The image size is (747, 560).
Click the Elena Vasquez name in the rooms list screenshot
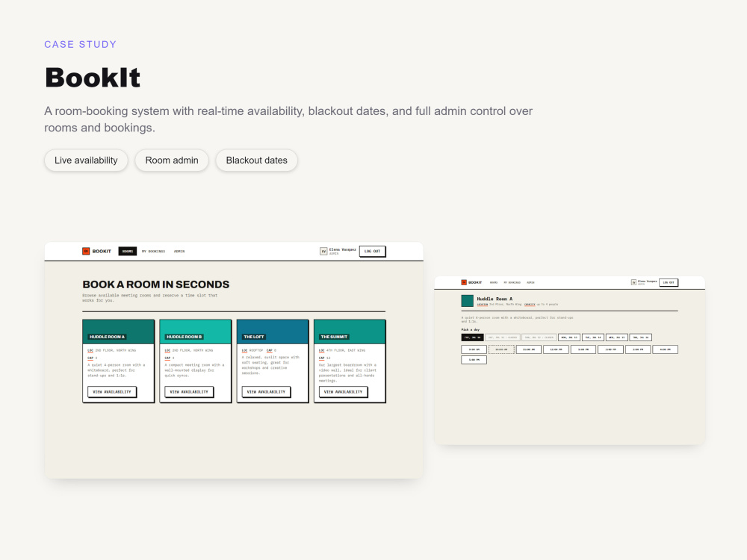(343, 249)
